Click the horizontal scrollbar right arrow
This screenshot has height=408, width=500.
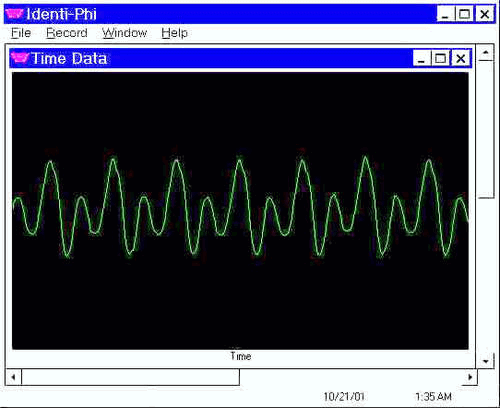point(470,377)
